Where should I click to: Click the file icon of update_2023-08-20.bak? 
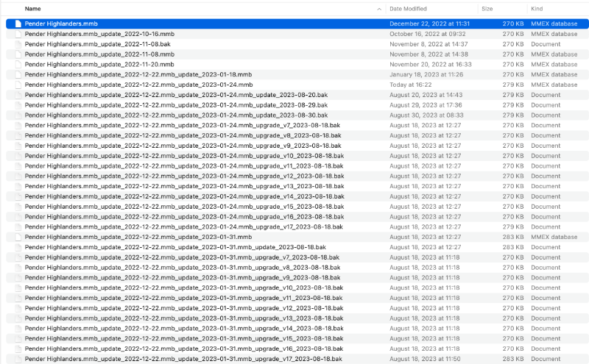18,95
